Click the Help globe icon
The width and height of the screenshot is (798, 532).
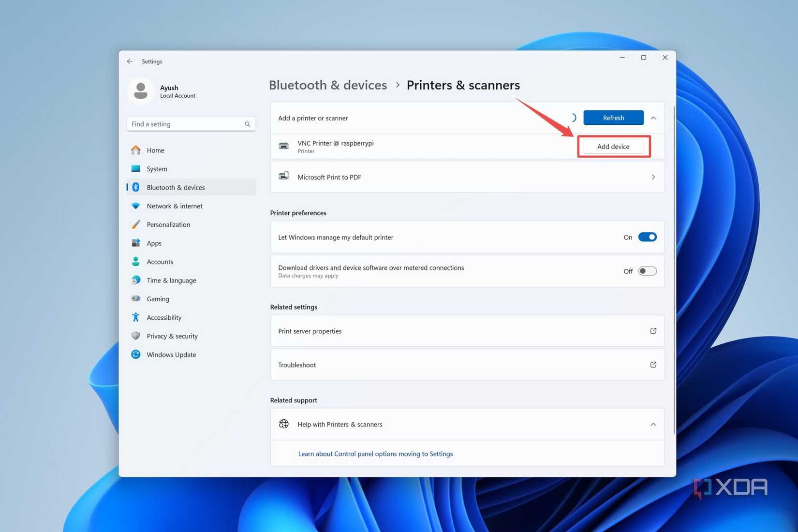click(284, 424)
